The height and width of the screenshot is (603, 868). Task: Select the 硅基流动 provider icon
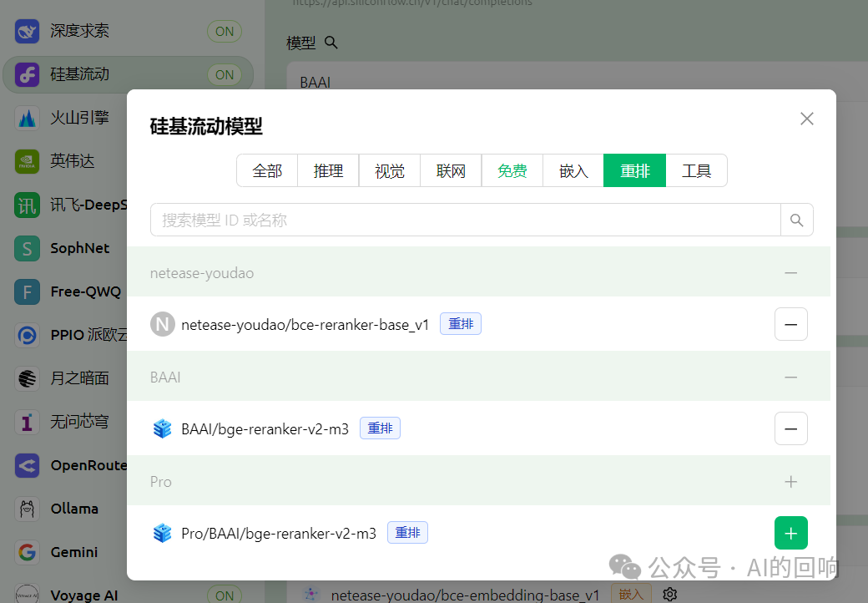(27, 74)
